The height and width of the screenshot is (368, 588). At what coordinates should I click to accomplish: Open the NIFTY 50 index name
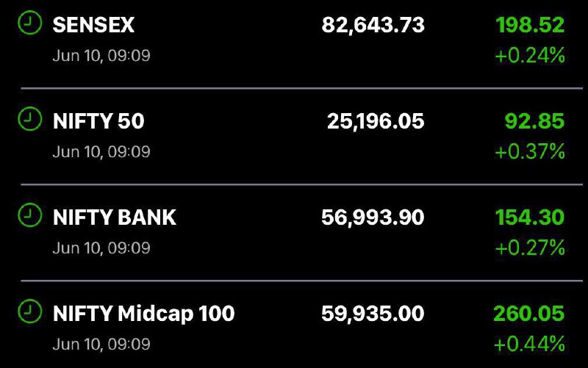(98, 121)
